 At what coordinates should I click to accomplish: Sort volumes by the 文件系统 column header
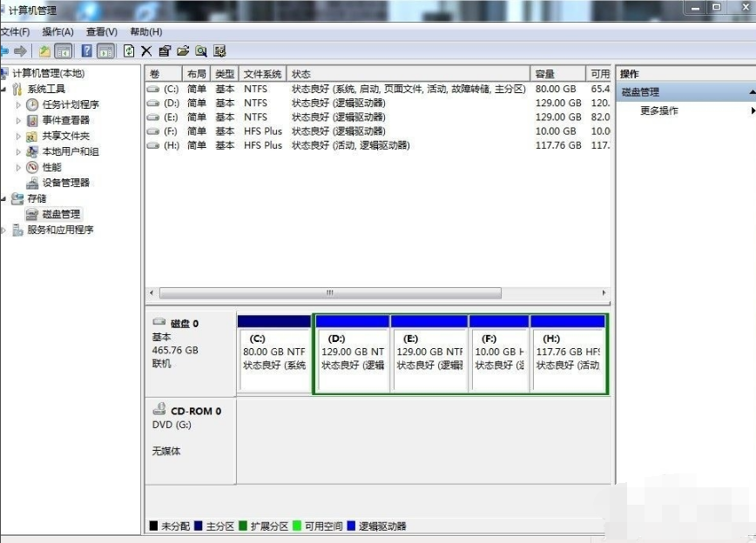point(262,74)
